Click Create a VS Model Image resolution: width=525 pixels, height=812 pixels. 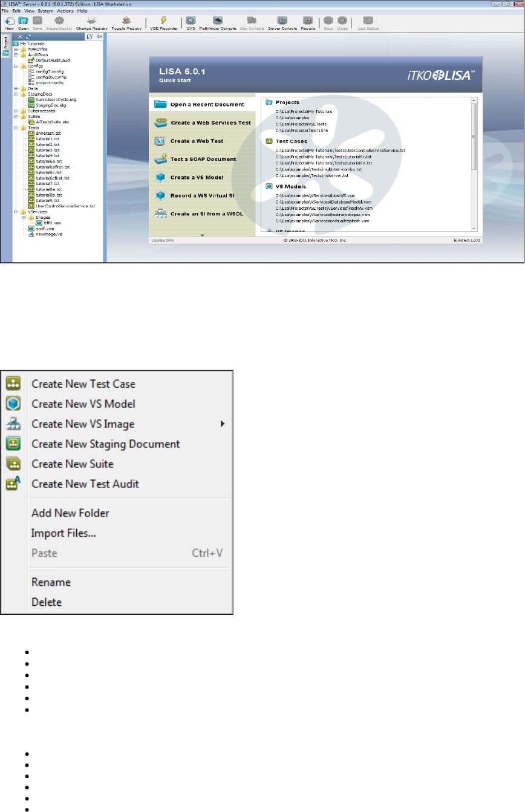197,177
